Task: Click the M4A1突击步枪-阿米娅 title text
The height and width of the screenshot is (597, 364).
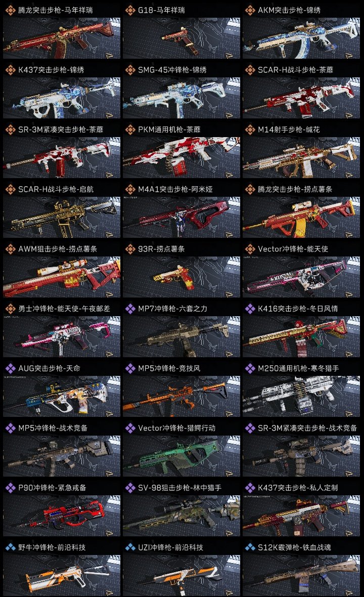Action: pyautogui.click(x=175, y=189)
